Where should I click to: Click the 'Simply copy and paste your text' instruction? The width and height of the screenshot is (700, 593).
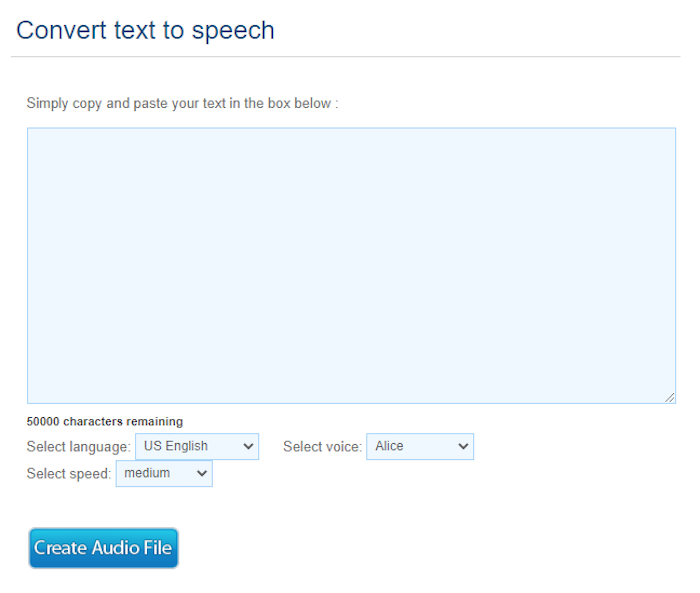[x=182, y=103]
